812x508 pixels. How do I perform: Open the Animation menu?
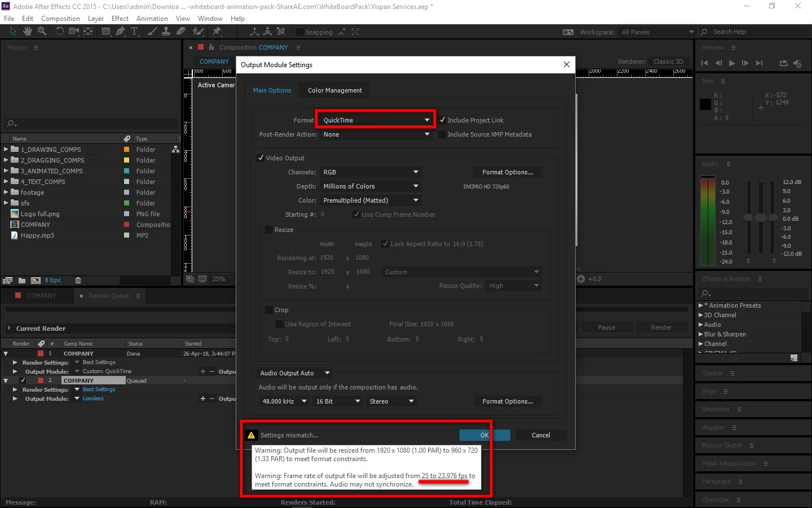[x=152, y=18]
